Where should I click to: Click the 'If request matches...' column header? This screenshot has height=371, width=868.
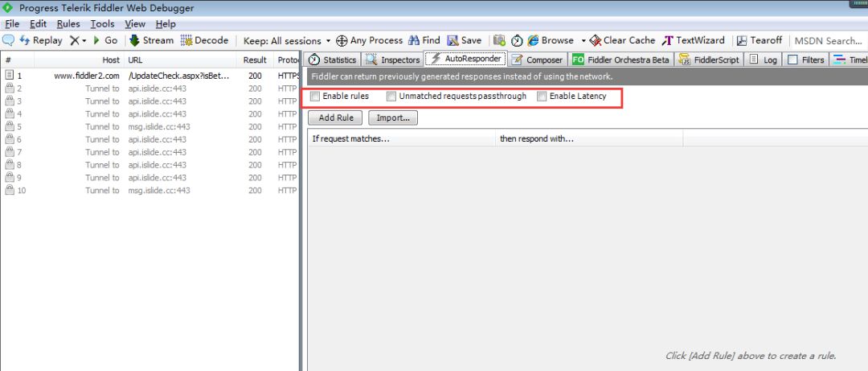pyautogui.click(x=401, y=138)
